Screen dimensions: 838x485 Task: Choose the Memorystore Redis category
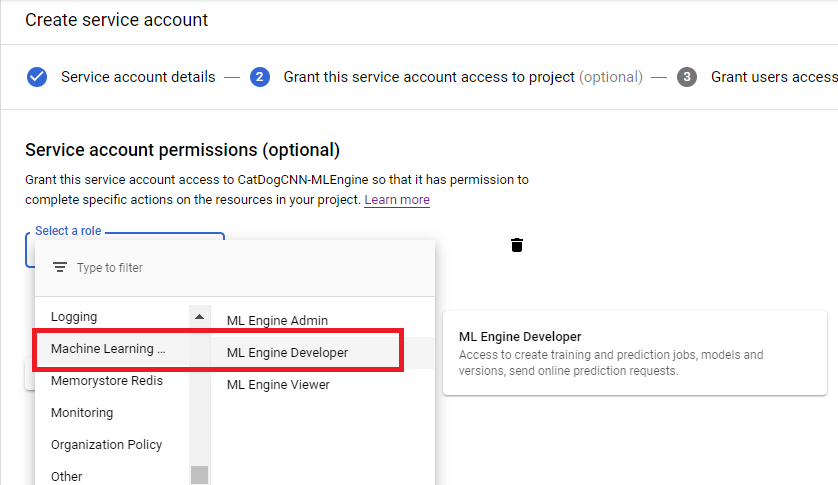click(x=107, y=381)
